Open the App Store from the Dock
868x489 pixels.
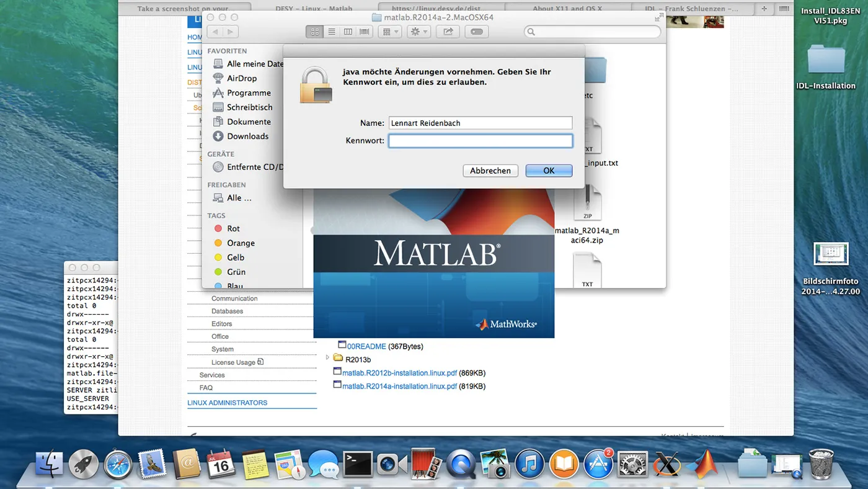598,464
